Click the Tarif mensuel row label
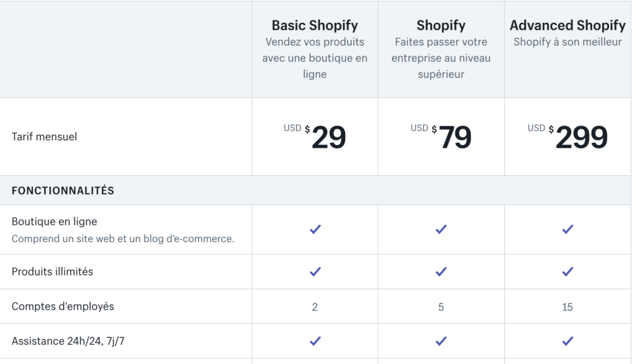The height and width of the screenshot is (364, 633). [45, 137]
